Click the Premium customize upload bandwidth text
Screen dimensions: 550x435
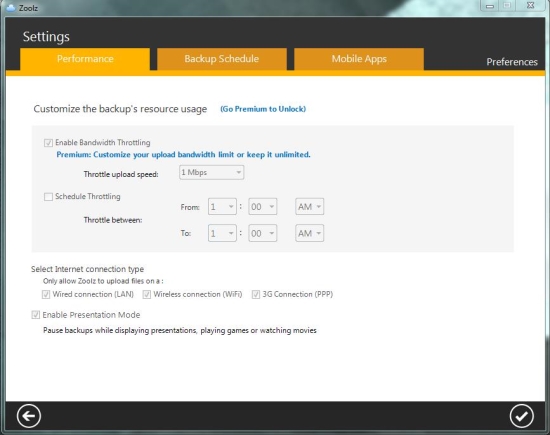point(183,155)
